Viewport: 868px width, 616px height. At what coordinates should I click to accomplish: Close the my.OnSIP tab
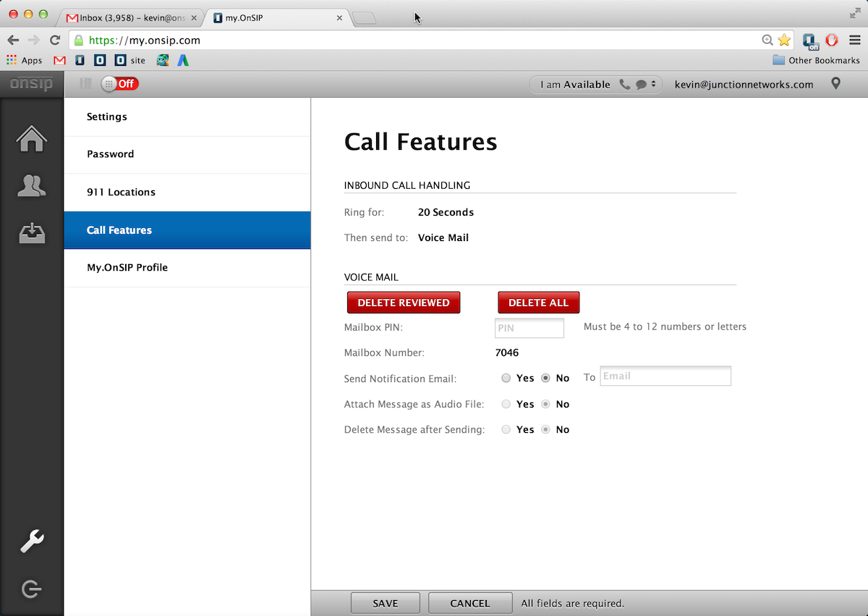[x=340, y=17]
